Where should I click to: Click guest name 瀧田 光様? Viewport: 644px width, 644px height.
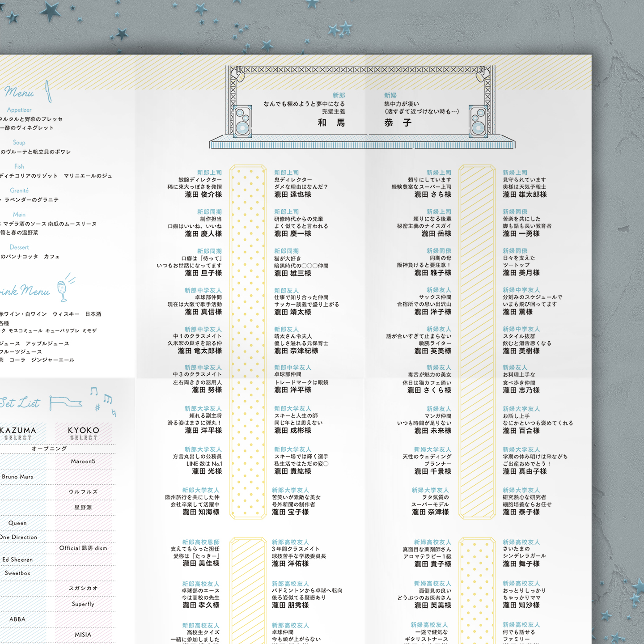click(x=207, y=471)
